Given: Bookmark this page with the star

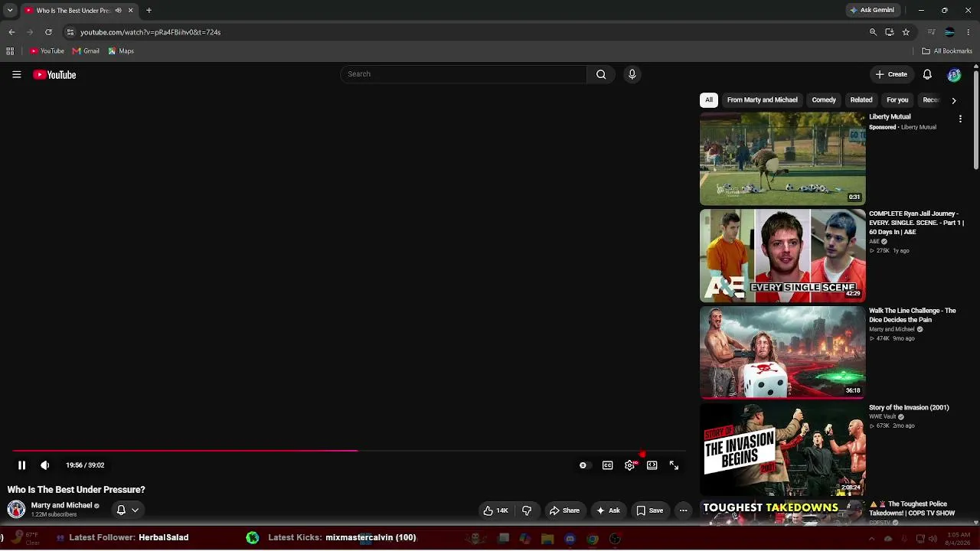Looking at the screenshot, I should coord(906,32).
